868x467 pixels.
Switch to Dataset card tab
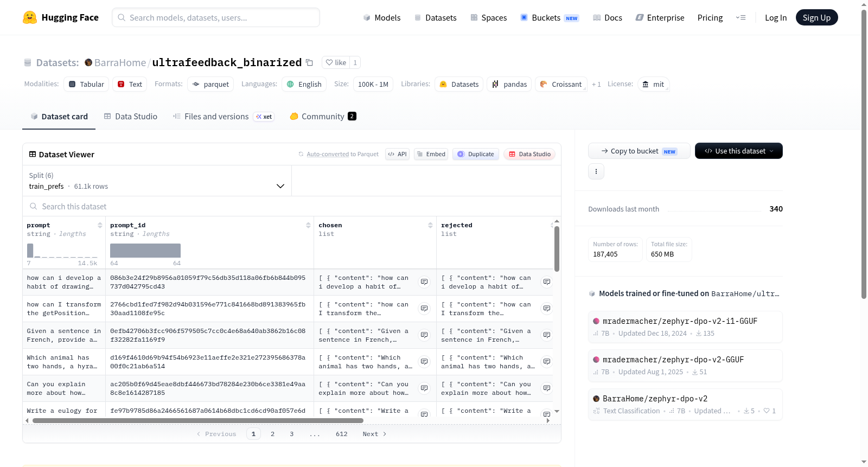59,116
